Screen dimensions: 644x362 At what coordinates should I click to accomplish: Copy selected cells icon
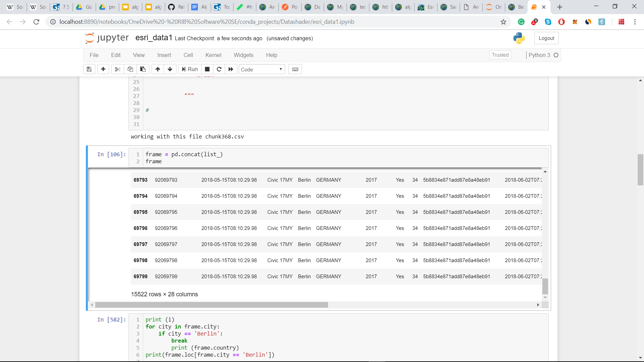130,69
